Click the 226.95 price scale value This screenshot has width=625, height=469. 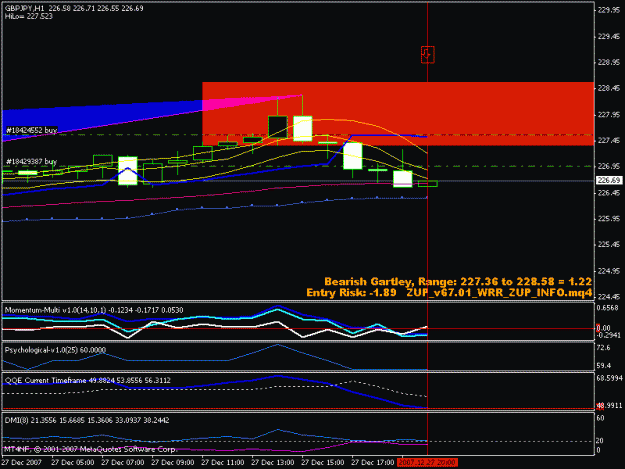point(609,167)
